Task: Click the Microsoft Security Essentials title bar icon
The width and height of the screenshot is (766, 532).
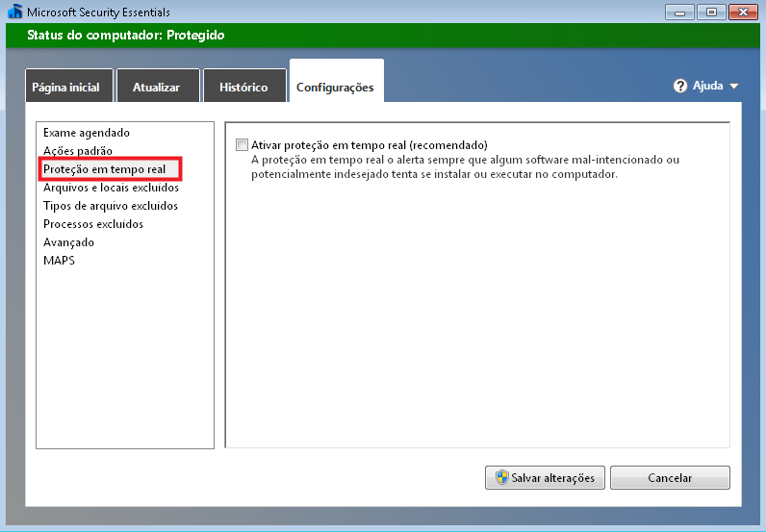Action: 14,13
